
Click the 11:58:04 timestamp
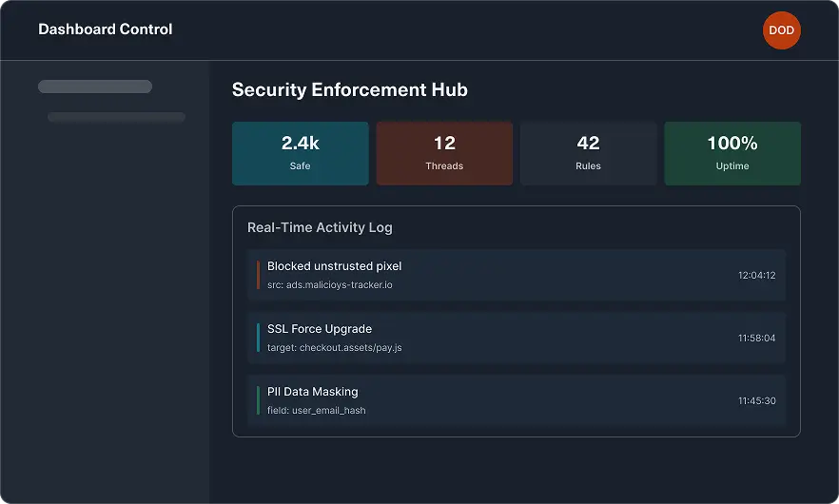pos(756,339)
